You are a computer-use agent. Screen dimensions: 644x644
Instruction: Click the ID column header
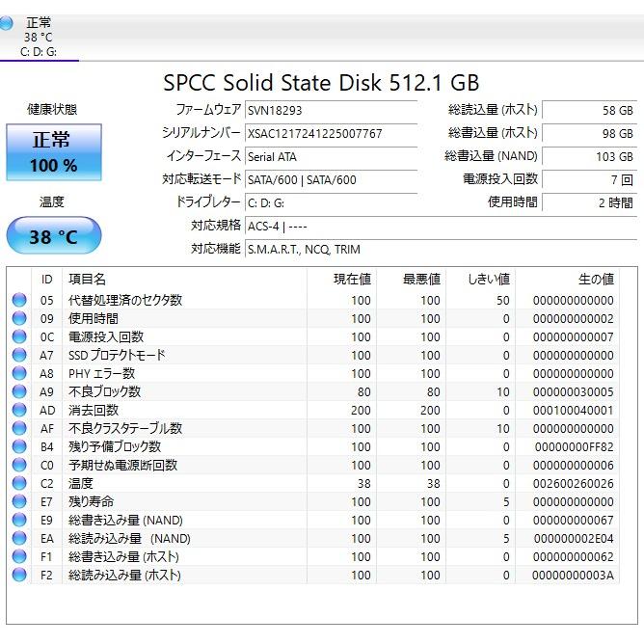[x=47, y=280]
